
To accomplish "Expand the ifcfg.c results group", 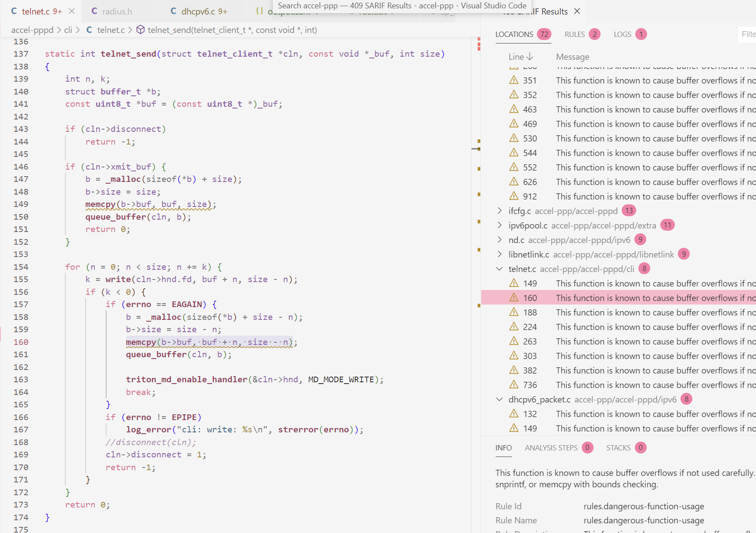I will pyautogui.click(x=499, y=211).
